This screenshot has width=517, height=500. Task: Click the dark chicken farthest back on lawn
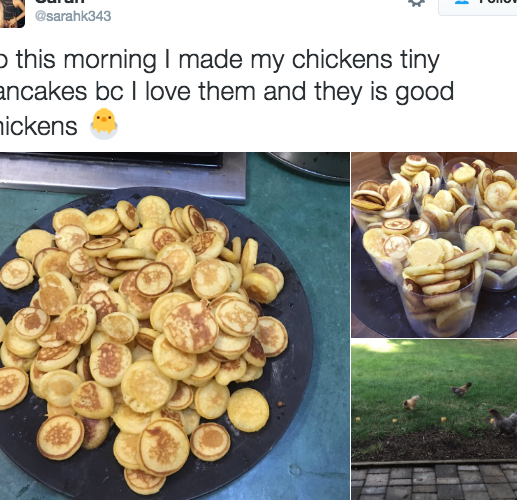[x=461, y=389]
